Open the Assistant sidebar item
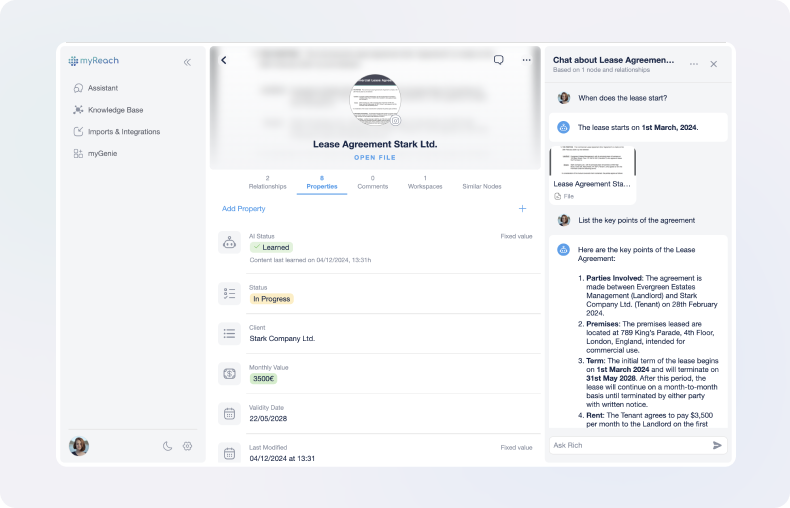Image resolution: width=790 pixels, height=508 pixels. click(x=102, y=88)
